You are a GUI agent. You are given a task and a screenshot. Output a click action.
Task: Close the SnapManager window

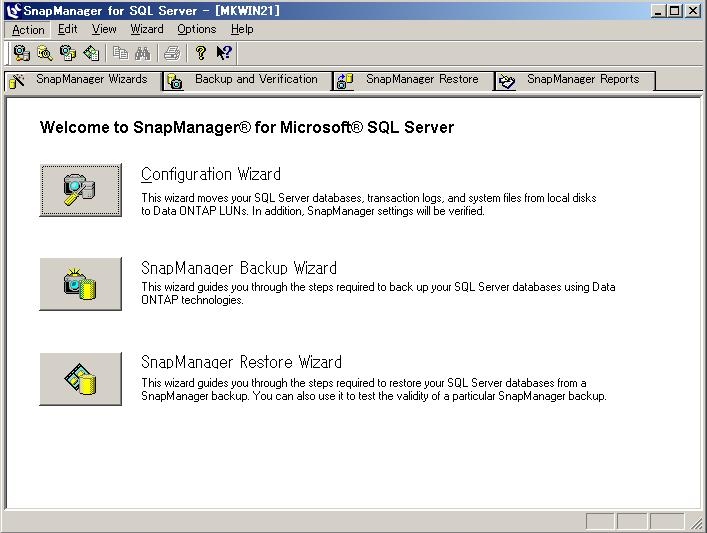(693, 11)
